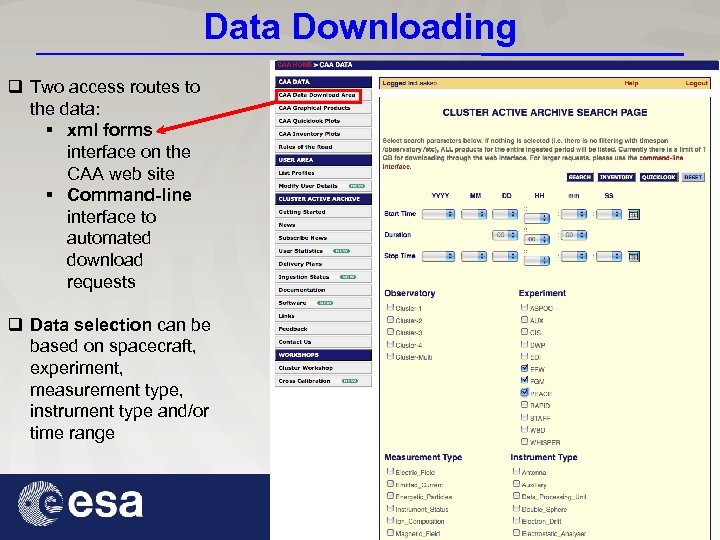
Task: Open the Start Time day dropdown
Action: [x=505, y=214]
